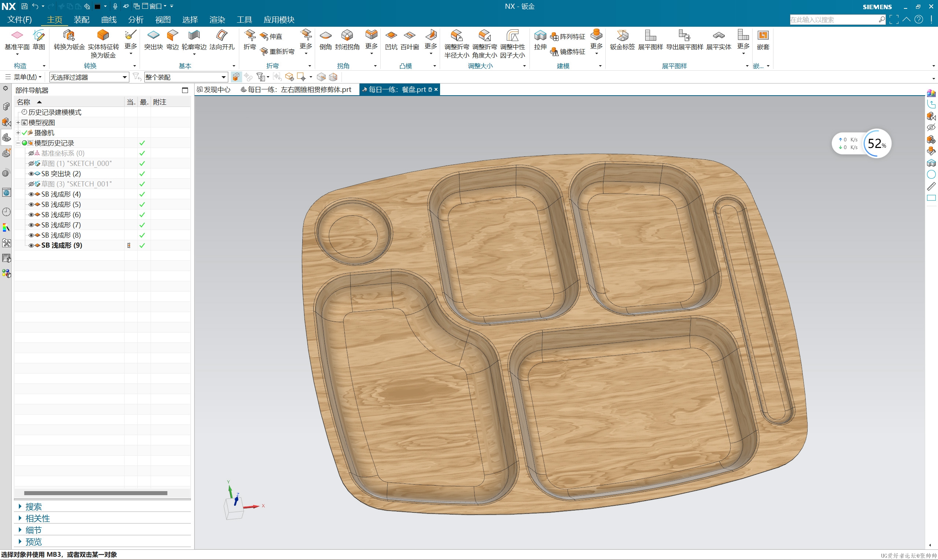938x560 pixels.
Task: Toggle visibility of SB 浅成形 (4)
Action: pos(31,194)
